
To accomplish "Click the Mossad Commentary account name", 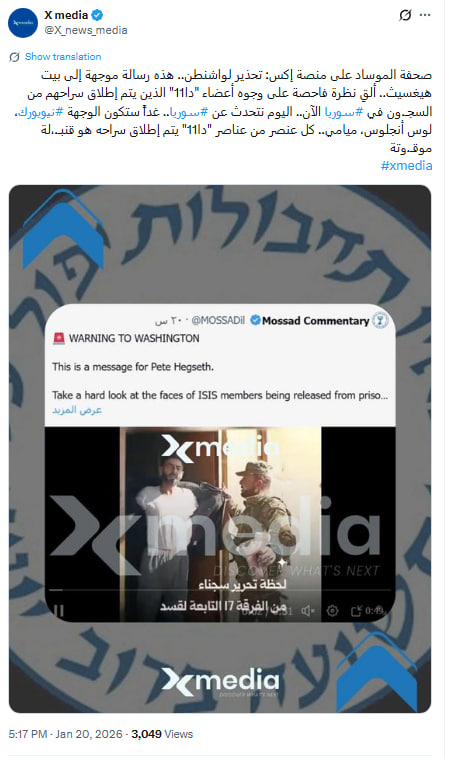I will 315,321.
